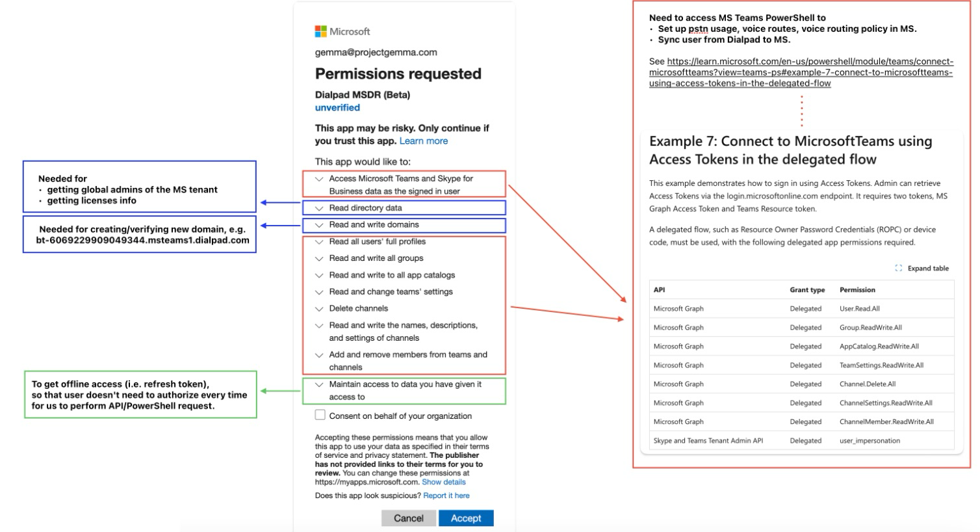Click the Channel.Delete.All permission cell
The image size is (980, 532).
pyautogui.click(x=868, y=384)
